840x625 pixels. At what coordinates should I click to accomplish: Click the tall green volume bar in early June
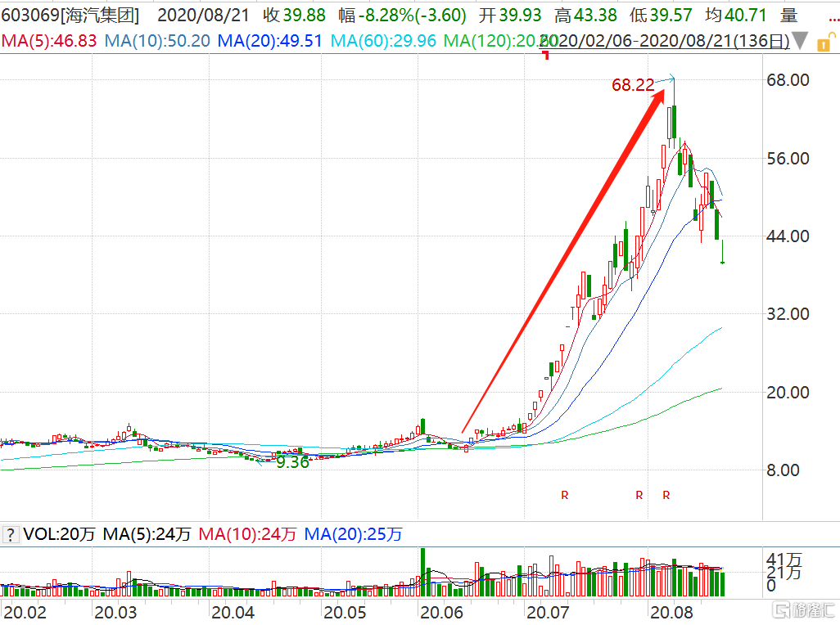(422, 572)
